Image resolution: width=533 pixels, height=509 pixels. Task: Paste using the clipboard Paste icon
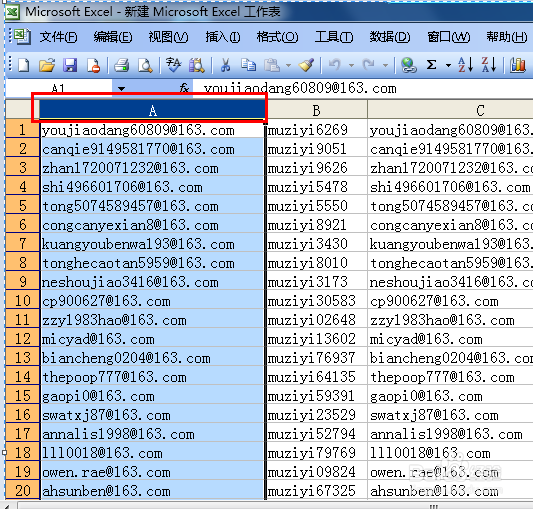pyautogui.click(x=272, y=65)
